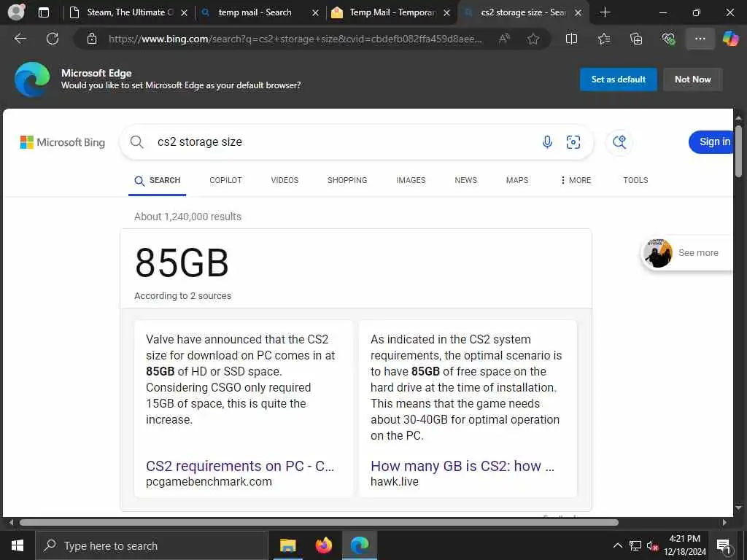Screen dimensions: 747x560
Task: Go back using the browser arrow
Action: pos(20,39)
